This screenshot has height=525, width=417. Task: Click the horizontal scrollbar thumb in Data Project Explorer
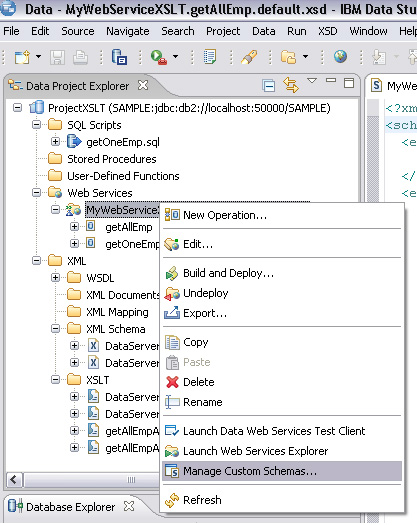(91, 480)
